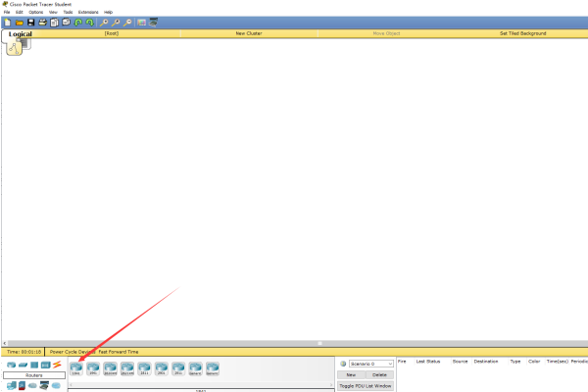588x392 pixels.
Task: Undo the last action with the green arrow
Action: 78,23
